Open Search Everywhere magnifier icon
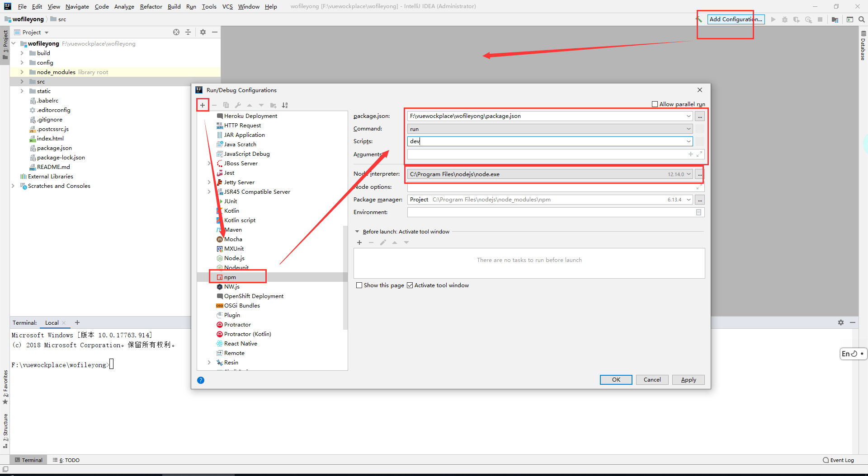The width and height of the screenshot is (868, 476). click(x=862, y=19)
